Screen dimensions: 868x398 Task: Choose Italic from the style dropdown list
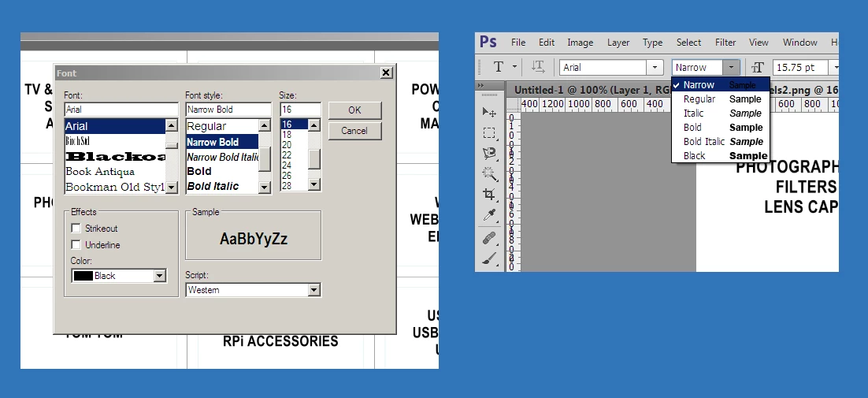(x=721, y=113)
